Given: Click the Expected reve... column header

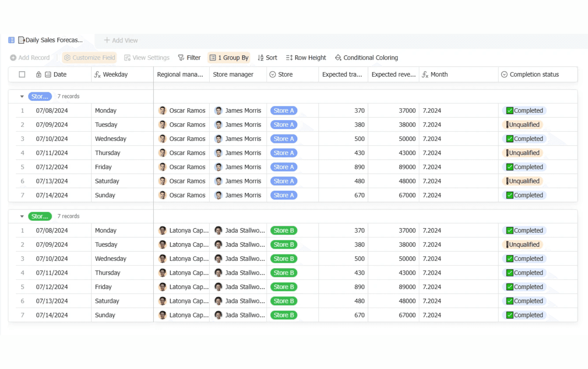Looking at the screenshot, I should (394, 75).
